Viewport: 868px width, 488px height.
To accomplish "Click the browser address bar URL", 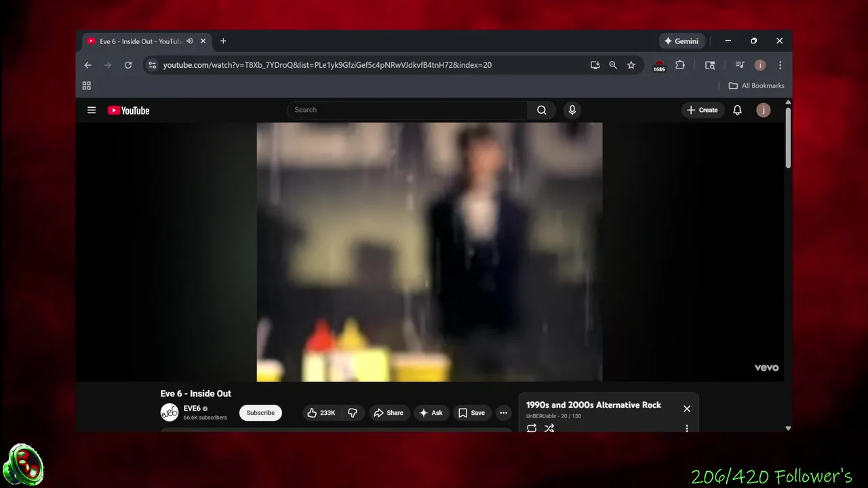I will pos(328,65).
